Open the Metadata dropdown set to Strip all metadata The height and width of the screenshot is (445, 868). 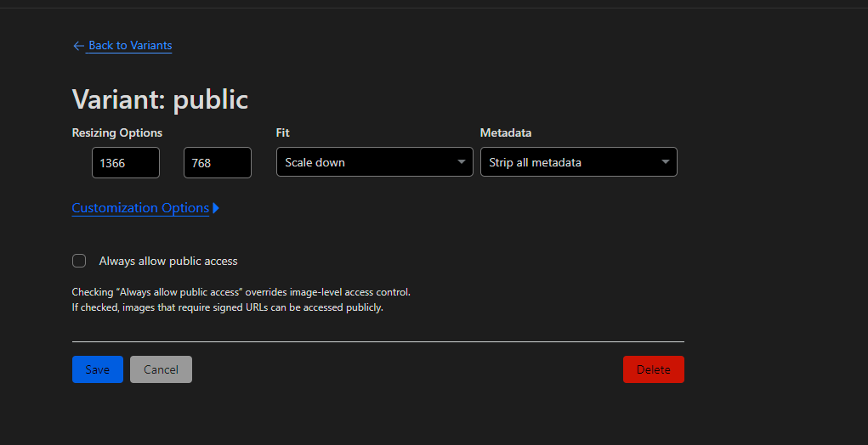pyautogui.click(x=570, y=162)
